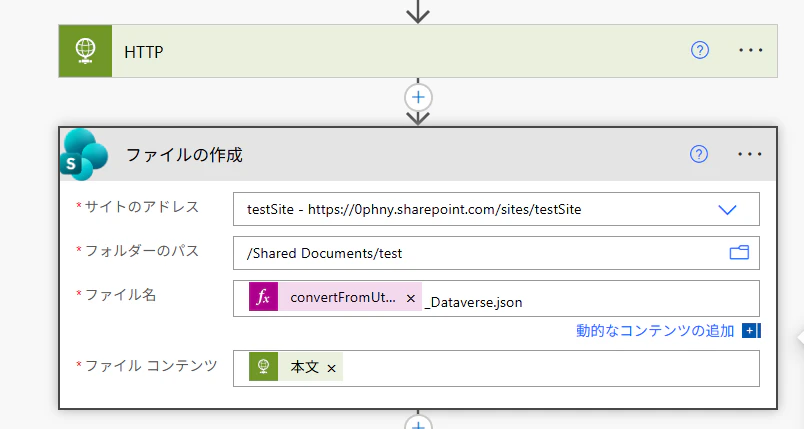
Task: Click 動的なコンテンツの追加 link
Action: pyautogui.click(x=655, y=331)
